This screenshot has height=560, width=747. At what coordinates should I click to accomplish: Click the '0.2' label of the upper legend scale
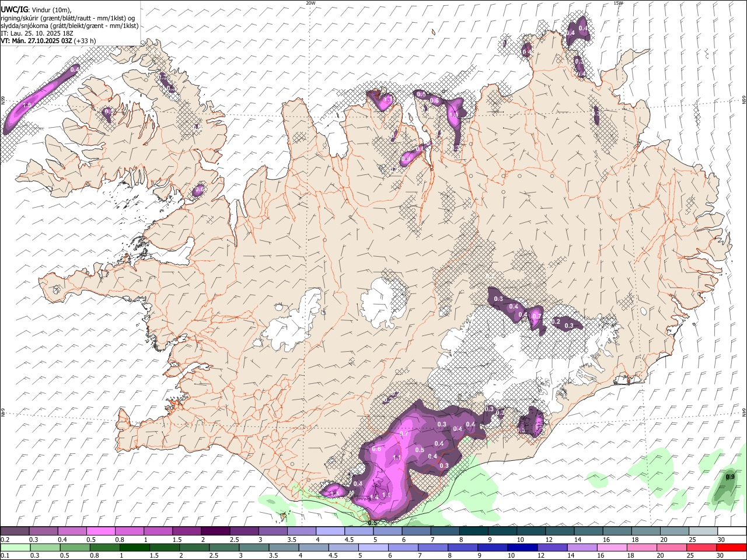click(5, 540)
